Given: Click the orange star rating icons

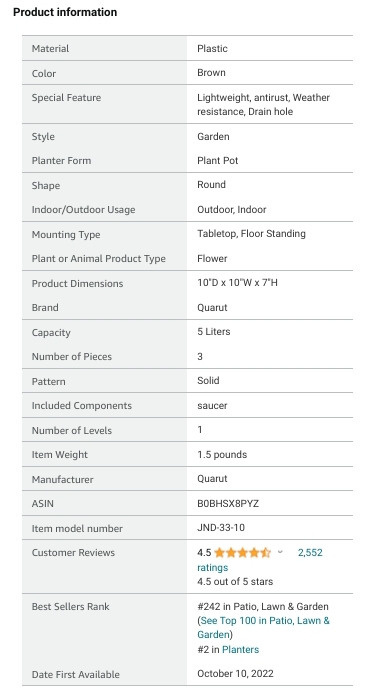Looking at the screenshot, I should [242, 552].
